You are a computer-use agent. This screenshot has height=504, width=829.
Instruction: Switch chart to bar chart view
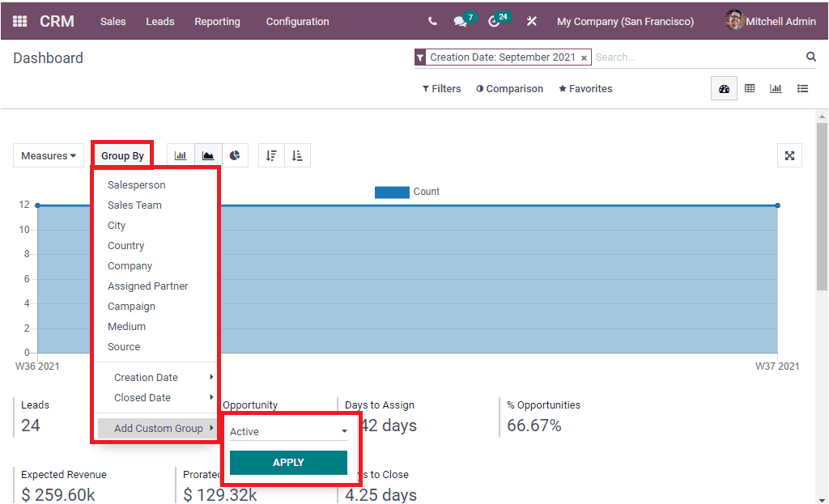point(180,155)
